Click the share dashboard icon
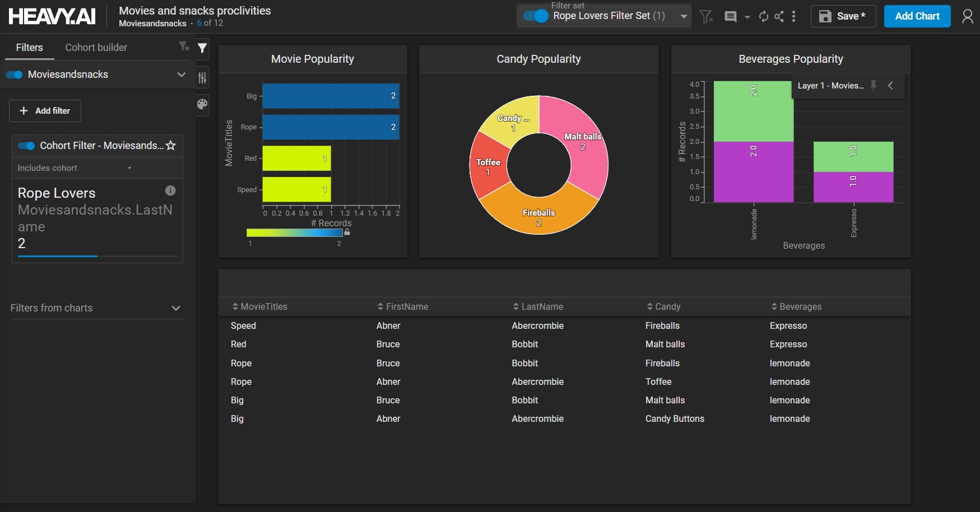The image size is (980, 512). [x=779, y=17]
